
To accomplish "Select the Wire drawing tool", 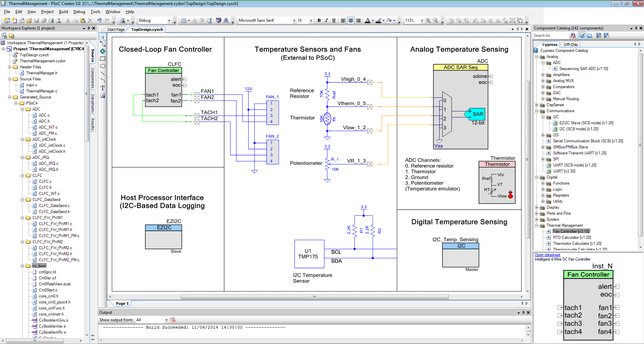I will [103, 44].
